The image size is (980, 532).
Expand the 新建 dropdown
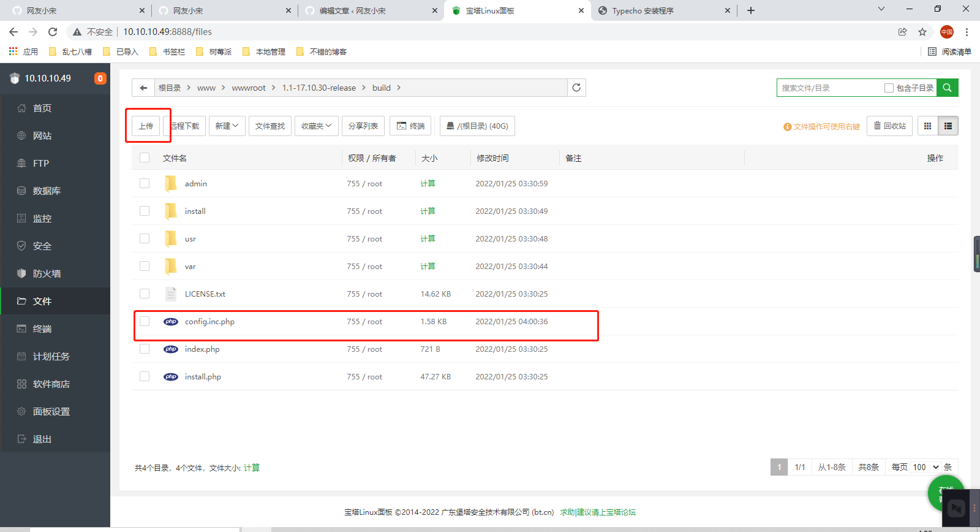click(x=227, y=126)
